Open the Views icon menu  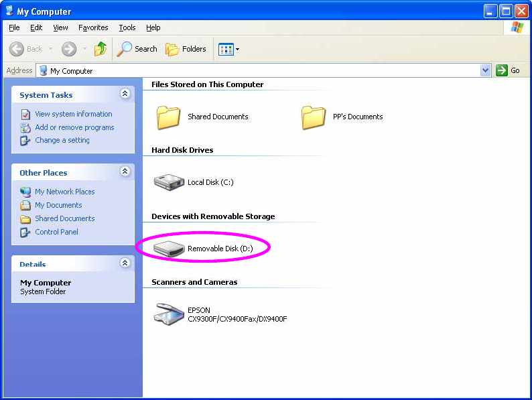[228, 49]
